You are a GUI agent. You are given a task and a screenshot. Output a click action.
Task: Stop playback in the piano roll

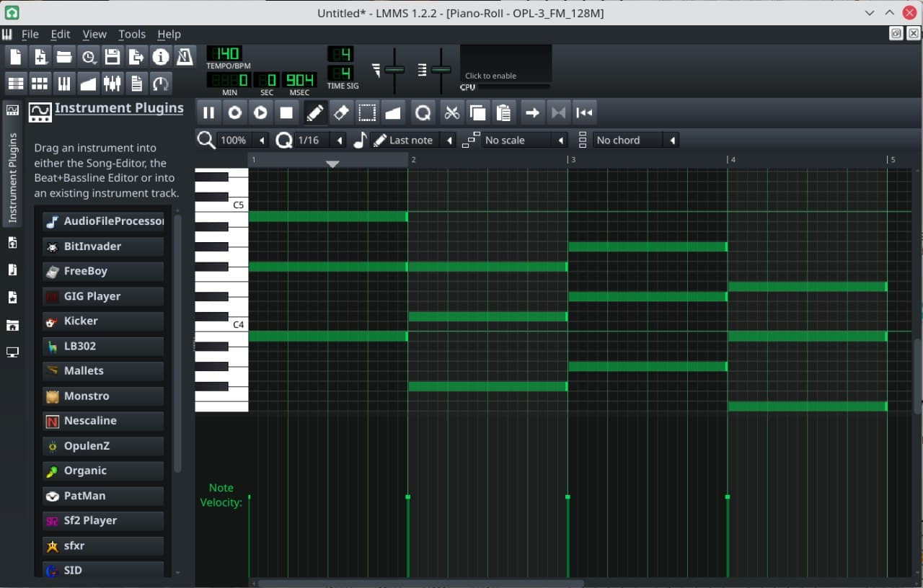(x=286, y=112)
